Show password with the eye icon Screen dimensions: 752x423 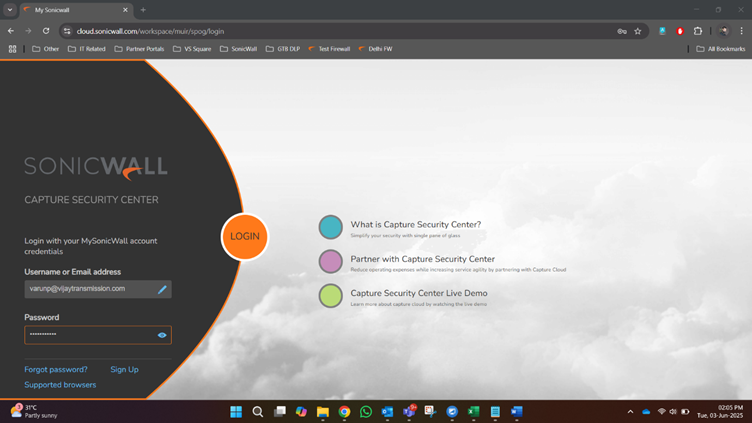click(x=162, y=335)
